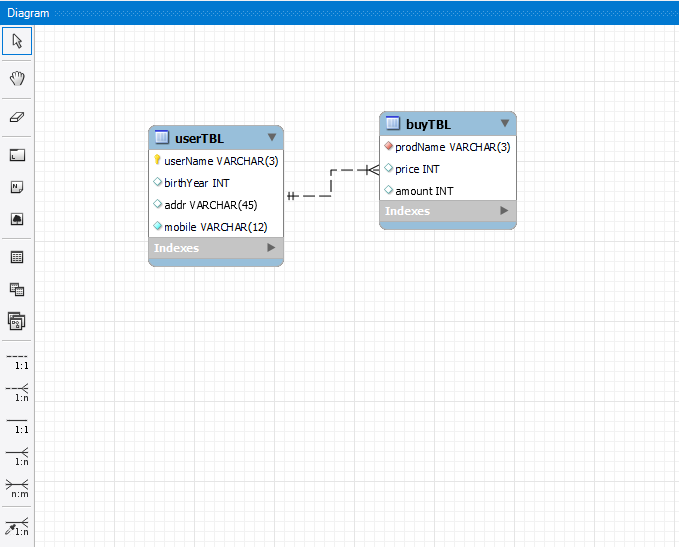Viewport: 679px width, 547px height.
Task: Select the buyTBL table title
Action: tap(428, 125)
